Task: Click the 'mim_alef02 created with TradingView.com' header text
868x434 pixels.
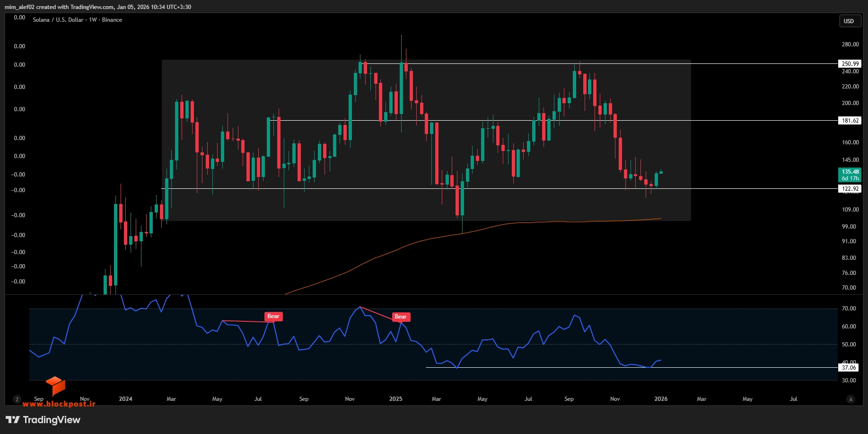Action: click(x=59, y=7)
